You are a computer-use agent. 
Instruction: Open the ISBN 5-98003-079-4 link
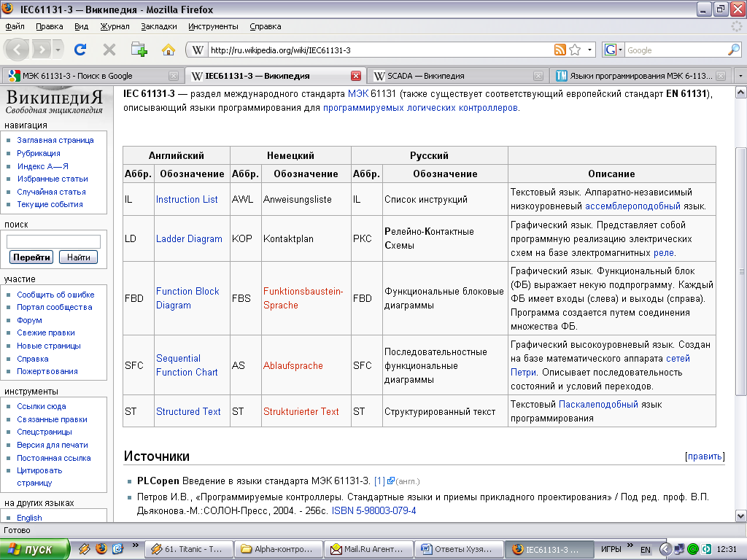373,510
